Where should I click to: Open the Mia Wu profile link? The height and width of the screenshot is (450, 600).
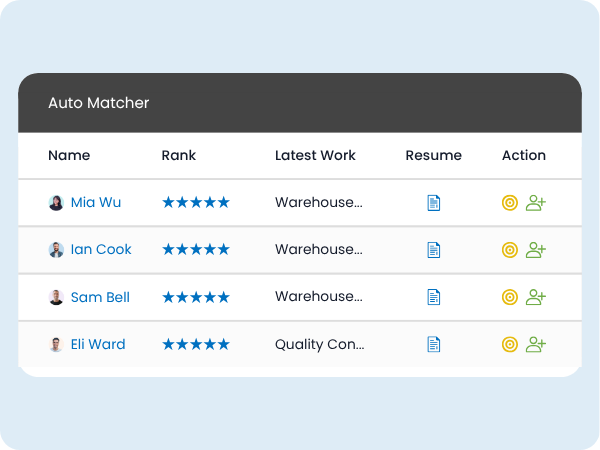pos(96,202)
